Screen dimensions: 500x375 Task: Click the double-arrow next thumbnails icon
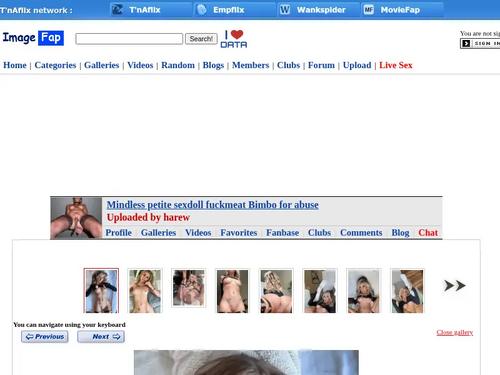[x=455, y=286]
